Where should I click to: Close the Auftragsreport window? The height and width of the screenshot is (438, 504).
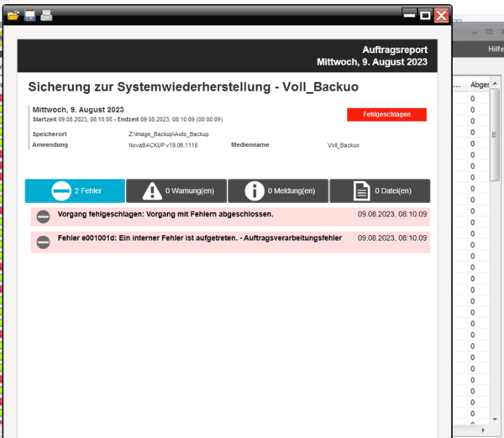441,14
